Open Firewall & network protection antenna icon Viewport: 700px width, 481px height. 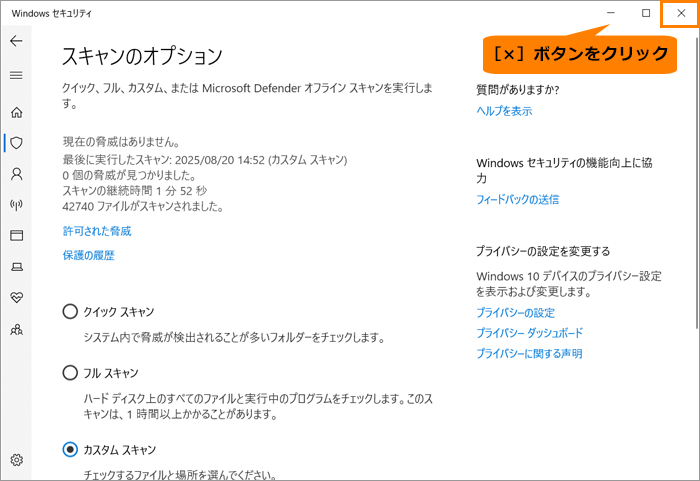[17, 205]
